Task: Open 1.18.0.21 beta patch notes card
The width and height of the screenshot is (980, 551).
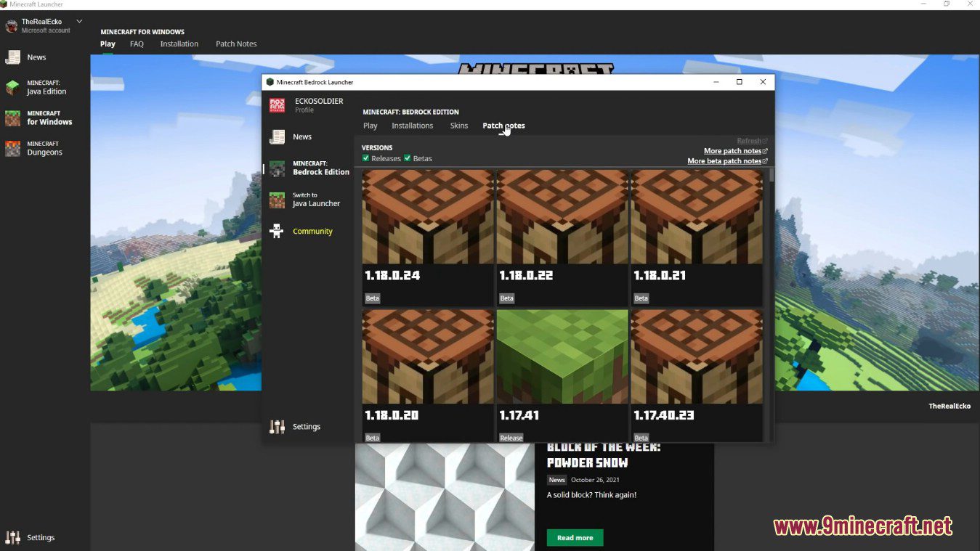Action: [697, 237]
